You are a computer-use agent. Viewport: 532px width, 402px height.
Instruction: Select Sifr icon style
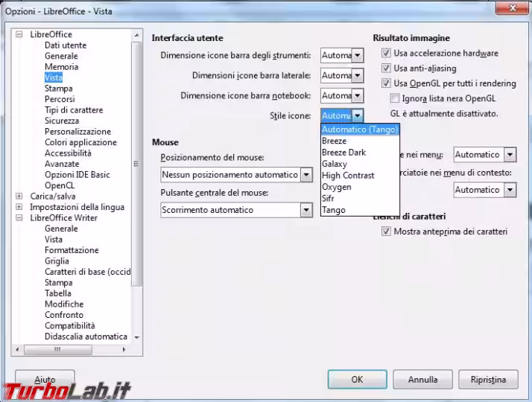360,198
